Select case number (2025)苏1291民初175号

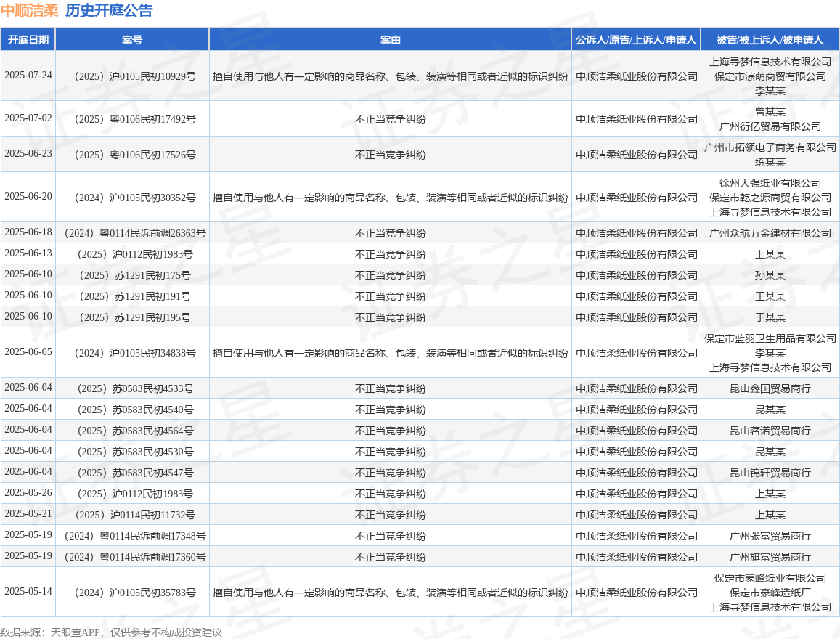(x=132, y=275)
